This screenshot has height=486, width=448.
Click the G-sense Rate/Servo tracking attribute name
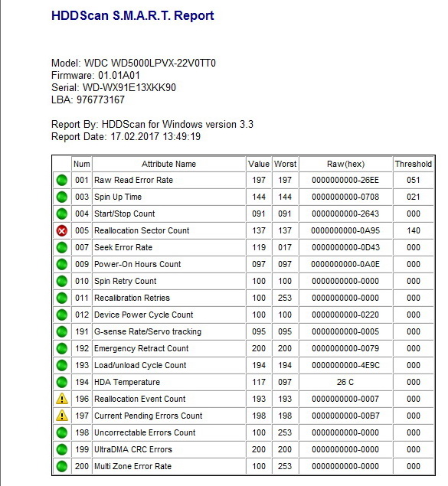[x=148, y=331]
